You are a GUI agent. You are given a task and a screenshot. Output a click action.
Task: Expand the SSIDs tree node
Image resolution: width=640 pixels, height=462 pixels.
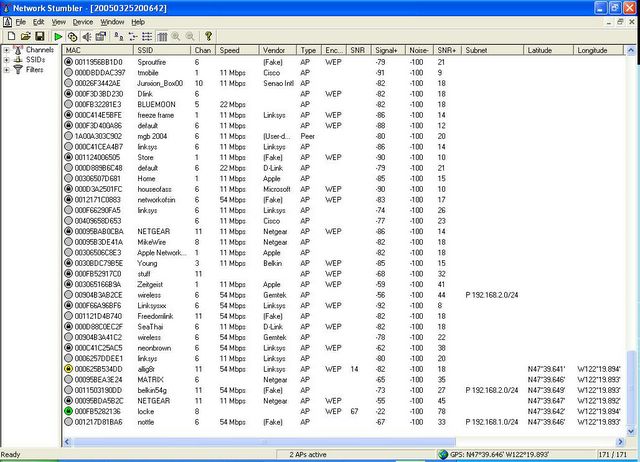pos(7,60)
